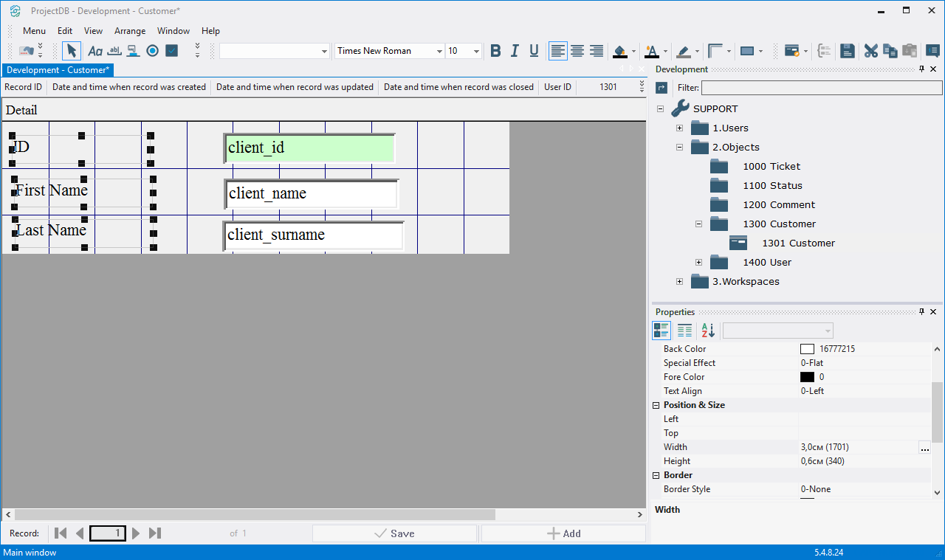Click the Add record button
Viewport: 945px width, 560px height.
[563, 533]
